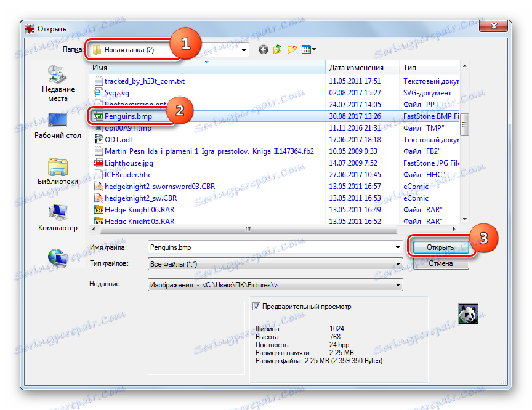Click date 30.08.2017 13:26 cell
The width and height of the screenshot is (532, 410).
click(355, 116)
